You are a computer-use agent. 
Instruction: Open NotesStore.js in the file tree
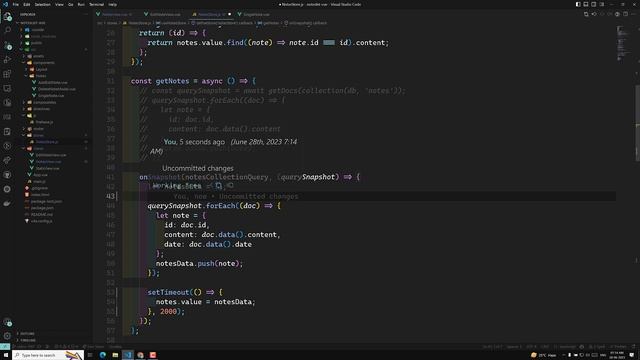[47, 142]
